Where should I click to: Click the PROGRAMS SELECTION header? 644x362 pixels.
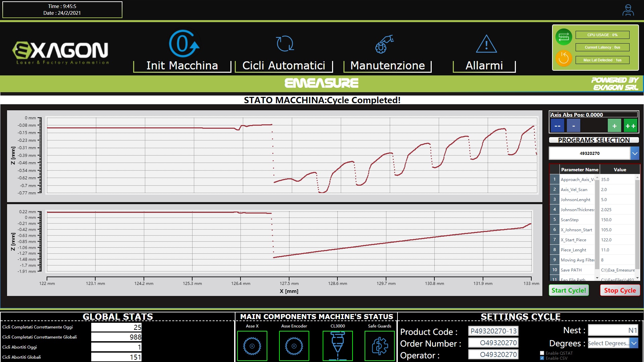tap(594, 140)
